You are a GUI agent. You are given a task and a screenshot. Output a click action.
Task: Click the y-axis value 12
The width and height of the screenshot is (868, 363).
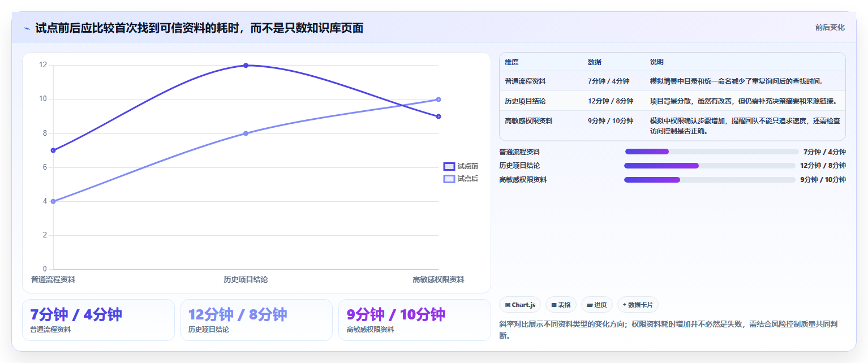pyautogui.click(x=43, y=65)
